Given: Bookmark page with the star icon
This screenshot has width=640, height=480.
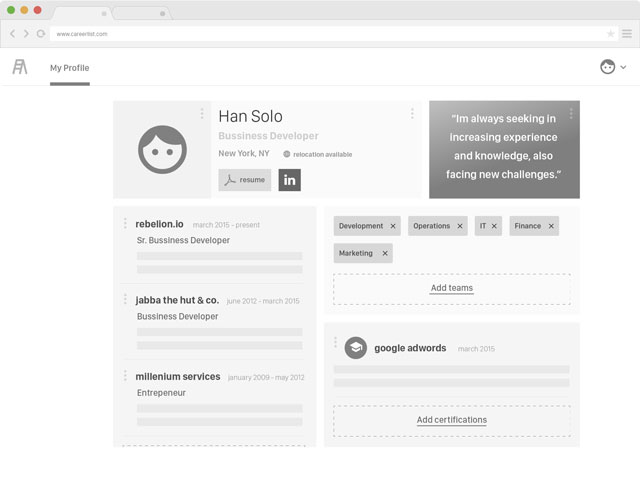Looking at the screenshot, I should tap(611, 33).
